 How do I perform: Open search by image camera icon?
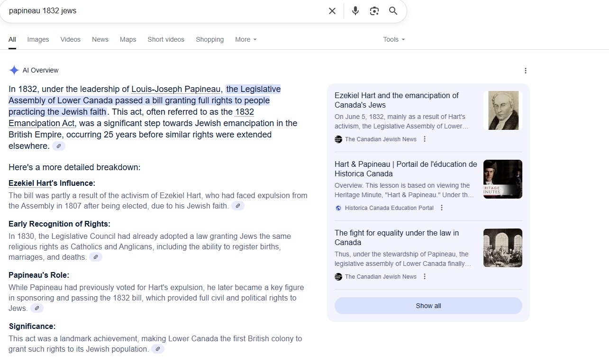374,11
